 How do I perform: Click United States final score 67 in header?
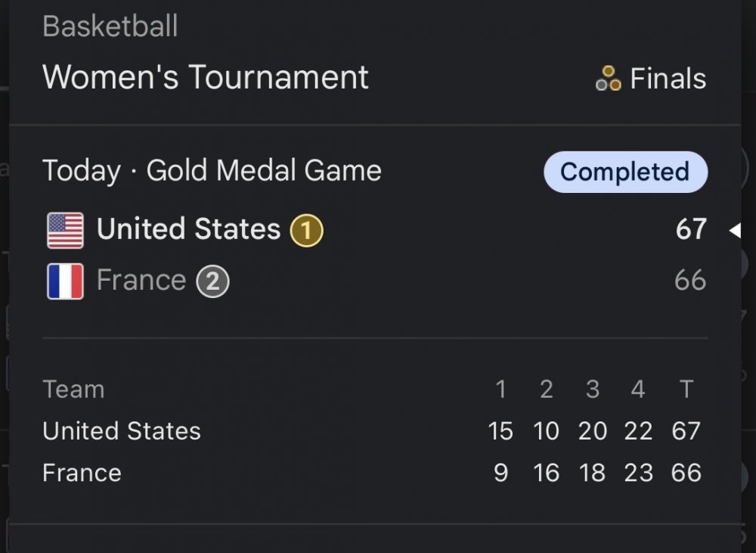tap(691, 230)
